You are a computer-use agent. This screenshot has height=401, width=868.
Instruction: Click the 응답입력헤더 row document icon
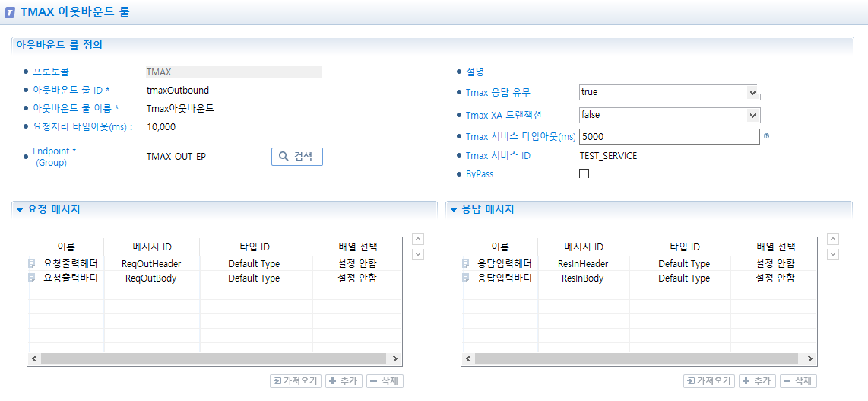click(466, 263)
